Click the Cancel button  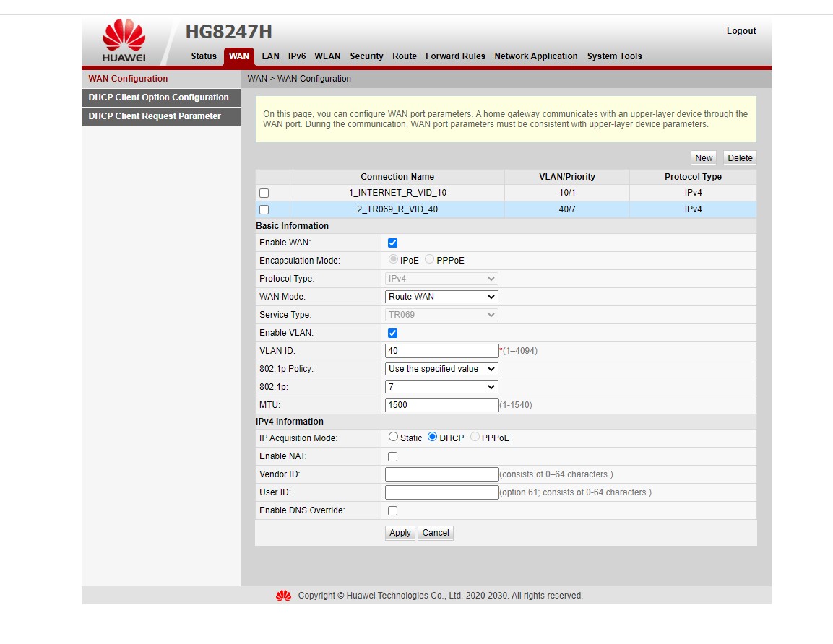click(x=436, y=533)
